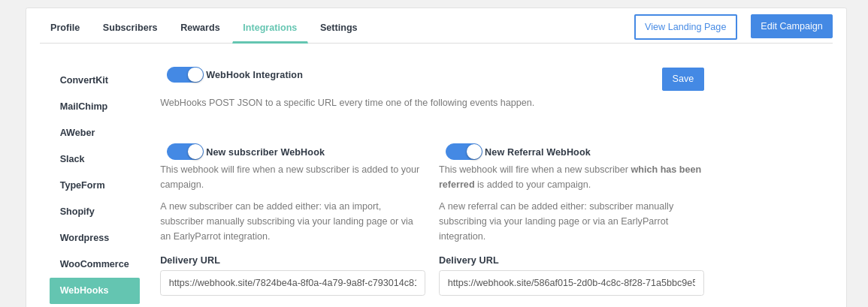The height and width of the screenshot is (307, 868).
Task: Switch to the Subscribers tab
Action: coord(130,28)
